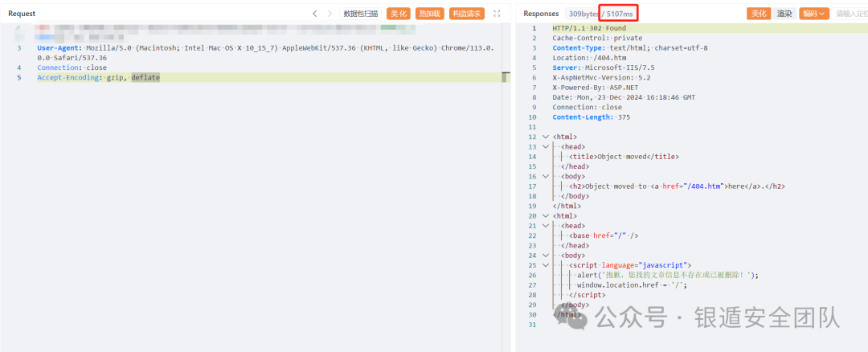This screenshot has height=352, width=868.
Task: Click the 'Connection' header in the request
Action: click(56, 68)
